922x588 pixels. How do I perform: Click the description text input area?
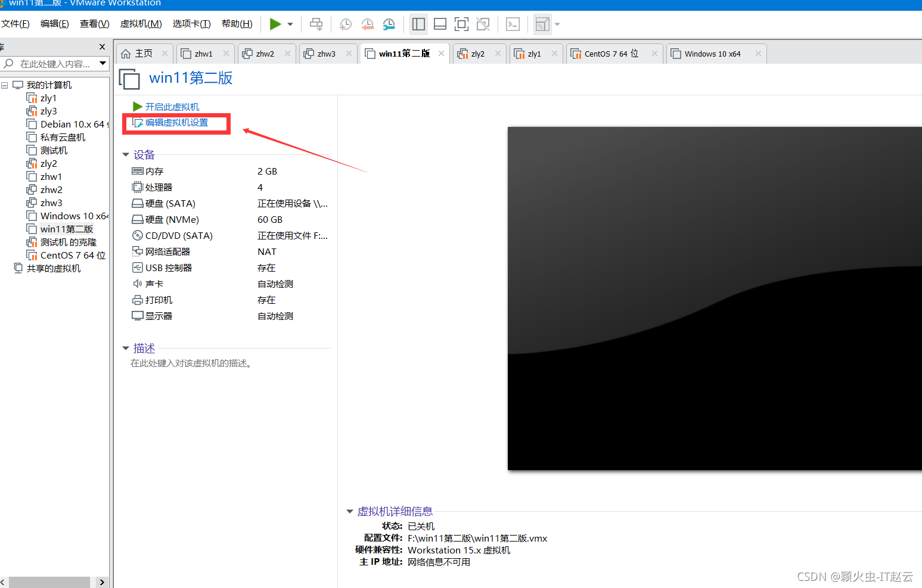click(x=191, y=363)
